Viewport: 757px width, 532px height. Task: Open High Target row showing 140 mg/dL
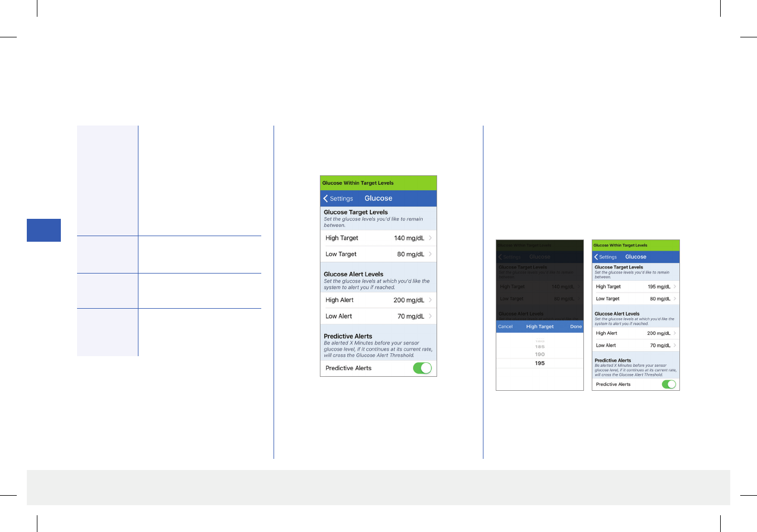(378, 238)
